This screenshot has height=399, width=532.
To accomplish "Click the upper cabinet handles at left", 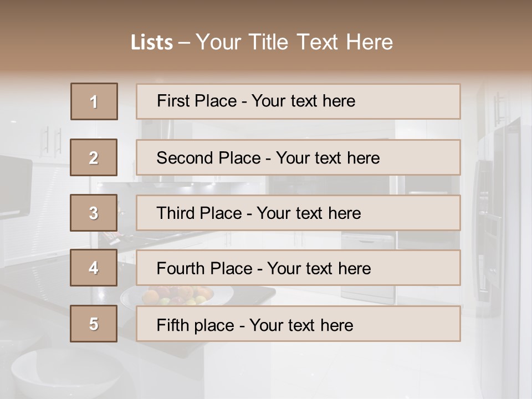I will click(54, 141).
